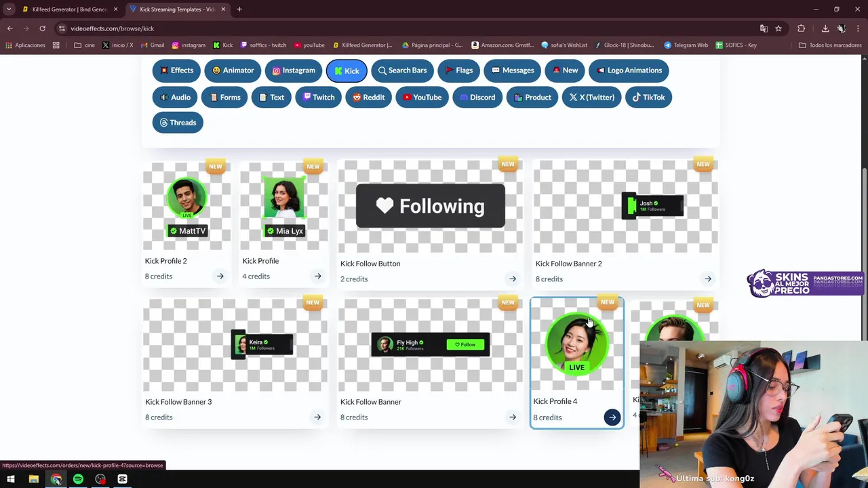This screenshot has width=868, height=488.
Task: Open Spotify from the taskbar
Action: pos(78,479)
